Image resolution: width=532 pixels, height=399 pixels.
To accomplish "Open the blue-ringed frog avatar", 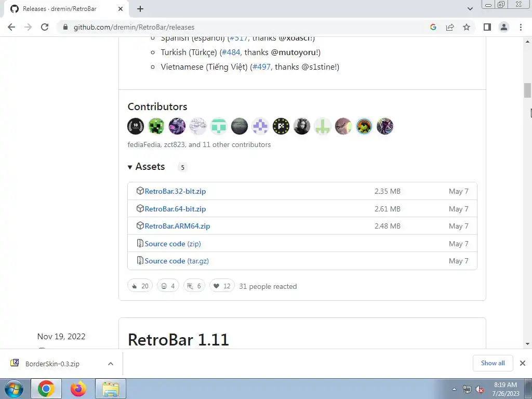I will 364,126.
